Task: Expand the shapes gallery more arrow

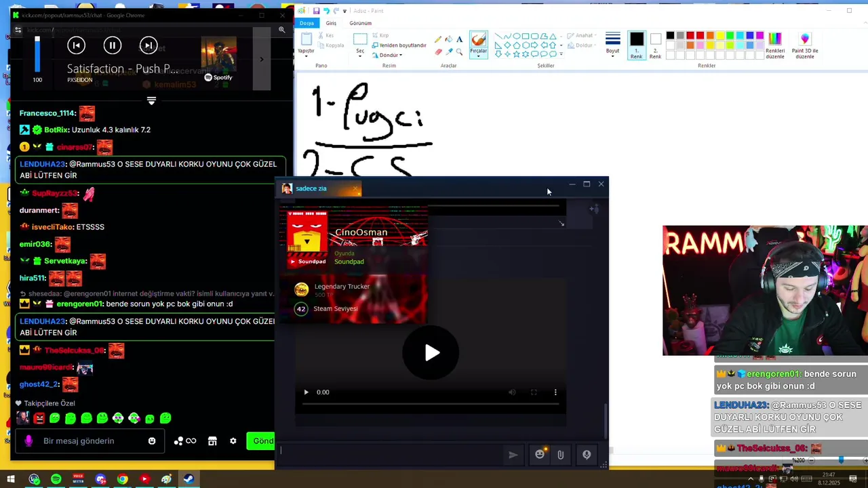Action: 561,54
